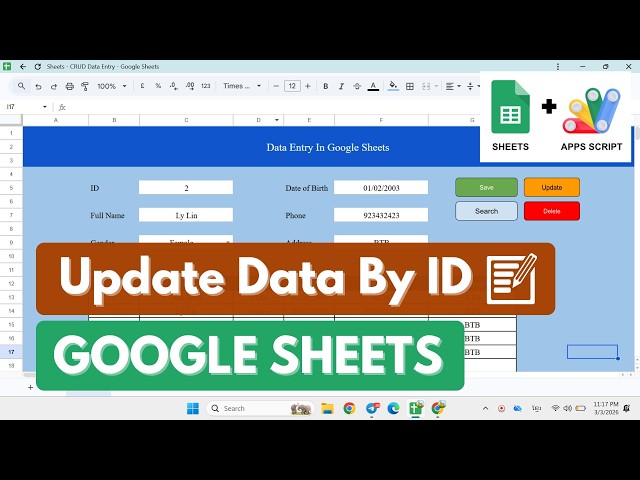Click the search menus magnifier icon
The image size is (640, 480).
click(21, 86)
